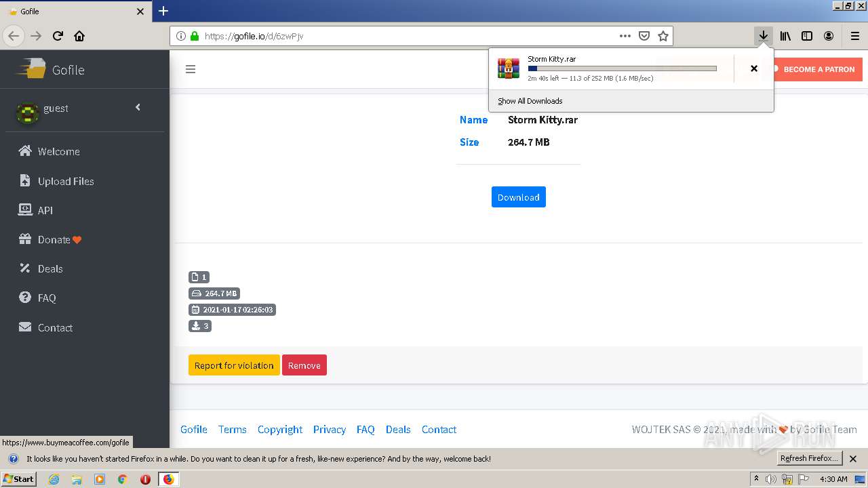Launch Internet Explorer from taskbar

click(x=54, y=479)
